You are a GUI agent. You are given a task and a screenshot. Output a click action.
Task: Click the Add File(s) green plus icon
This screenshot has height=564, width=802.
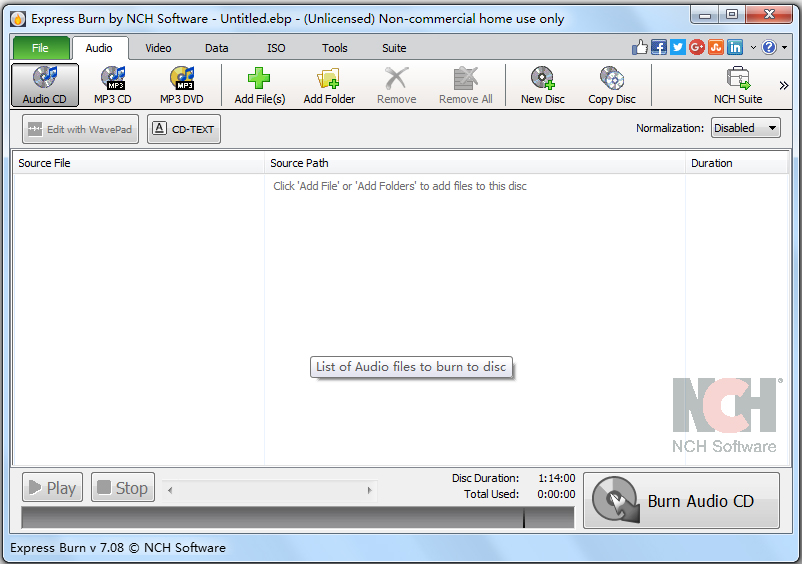click(259, 79)
